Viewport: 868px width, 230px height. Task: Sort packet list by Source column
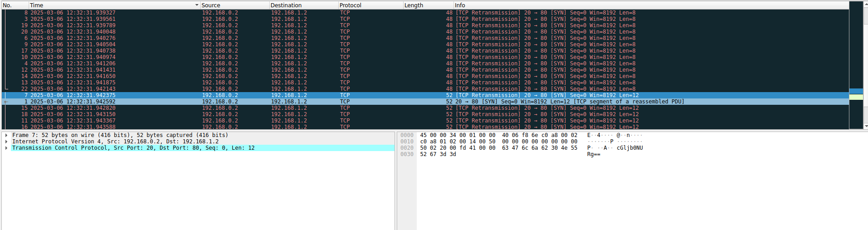pos(234,5)
